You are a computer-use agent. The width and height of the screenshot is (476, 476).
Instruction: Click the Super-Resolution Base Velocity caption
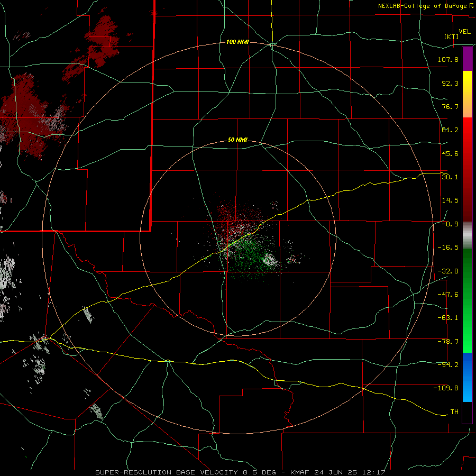240,472
